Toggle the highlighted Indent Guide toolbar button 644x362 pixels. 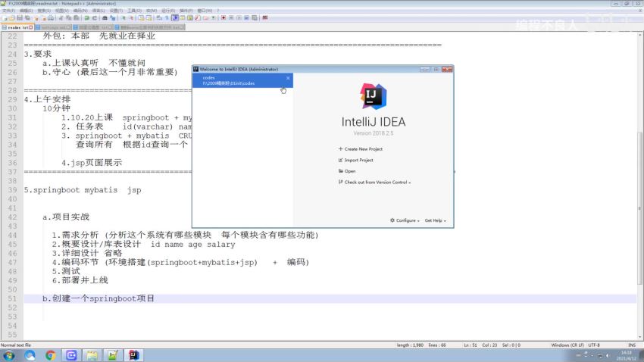click(175, 18)
